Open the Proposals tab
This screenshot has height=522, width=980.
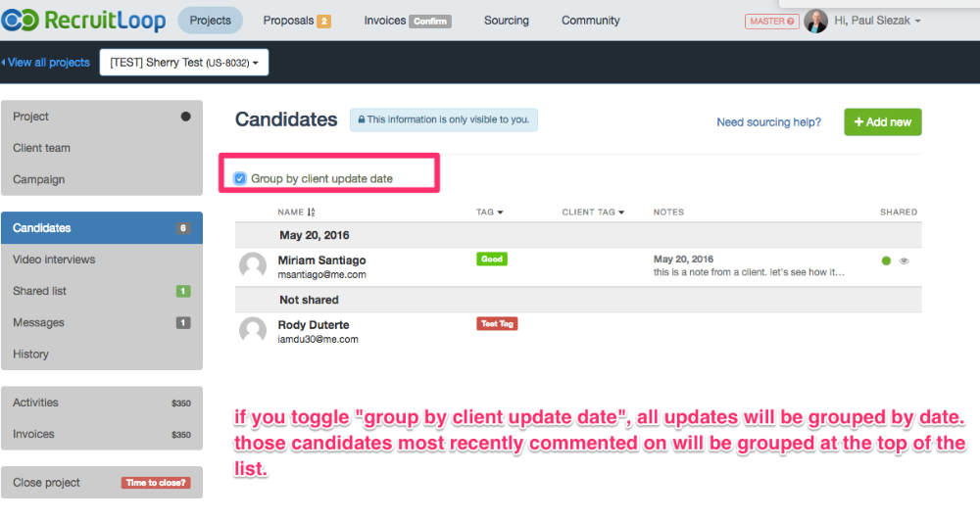pyautogui.click(x=288, y=21)
